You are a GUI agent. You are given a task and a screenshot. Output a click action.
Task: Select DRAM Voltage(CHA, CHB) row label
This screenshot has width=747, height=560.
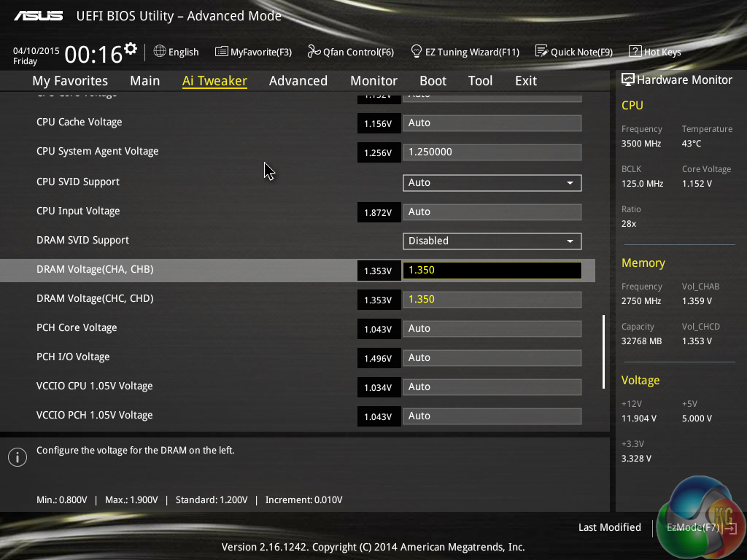[95, 270]
